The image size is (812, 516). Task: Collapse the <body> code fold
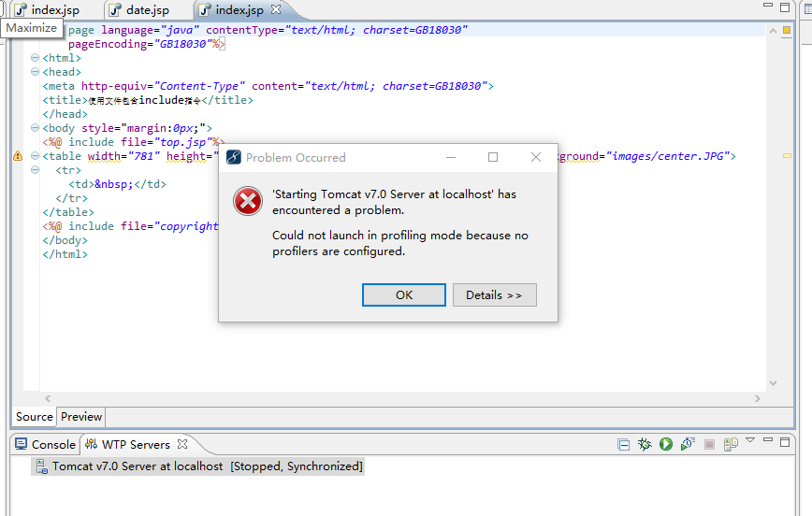pos(35,127)
